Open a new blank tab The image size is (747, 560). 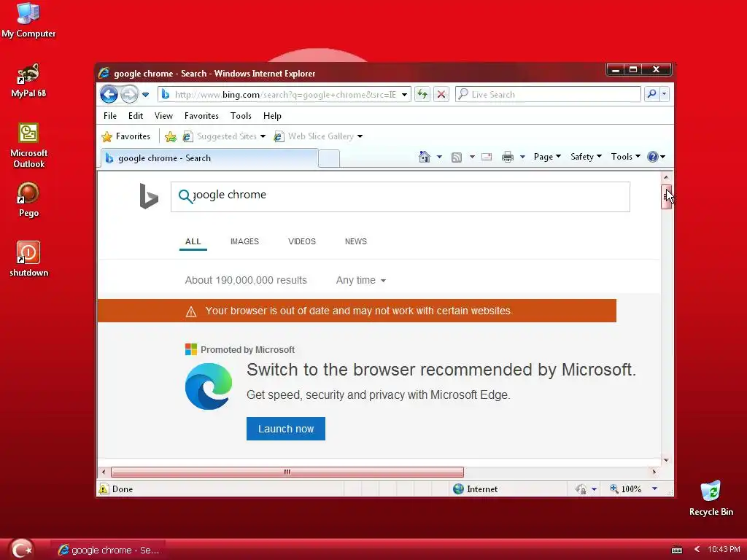pyautogui.click(x=329, y=158)
